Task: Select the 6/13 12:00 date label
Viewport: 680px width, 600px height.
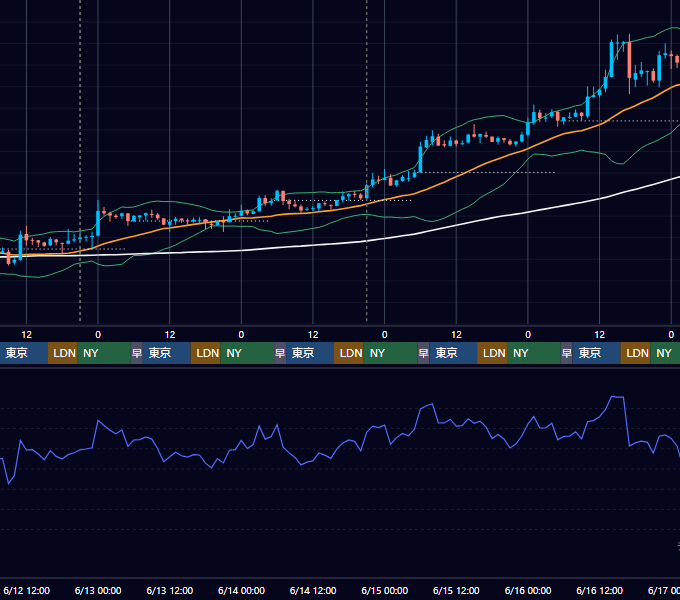Action: (170, 590)
